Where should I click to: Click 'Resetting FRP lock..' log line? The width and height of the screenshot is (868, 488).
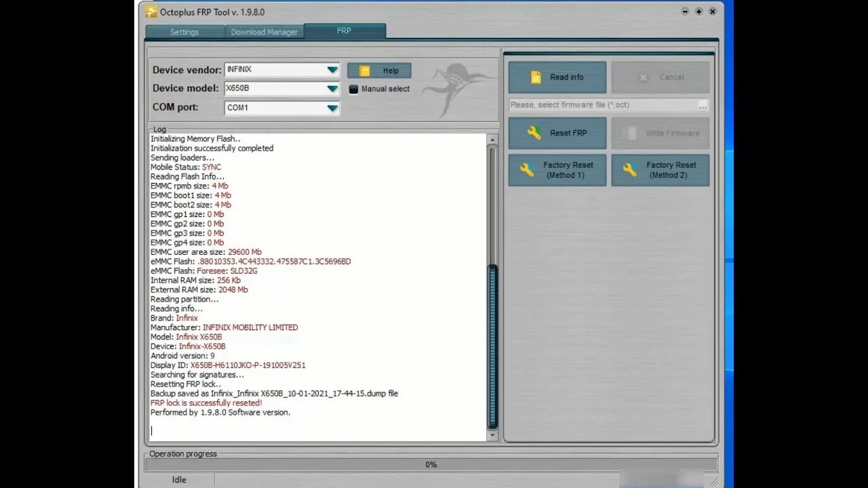[186, 384]
